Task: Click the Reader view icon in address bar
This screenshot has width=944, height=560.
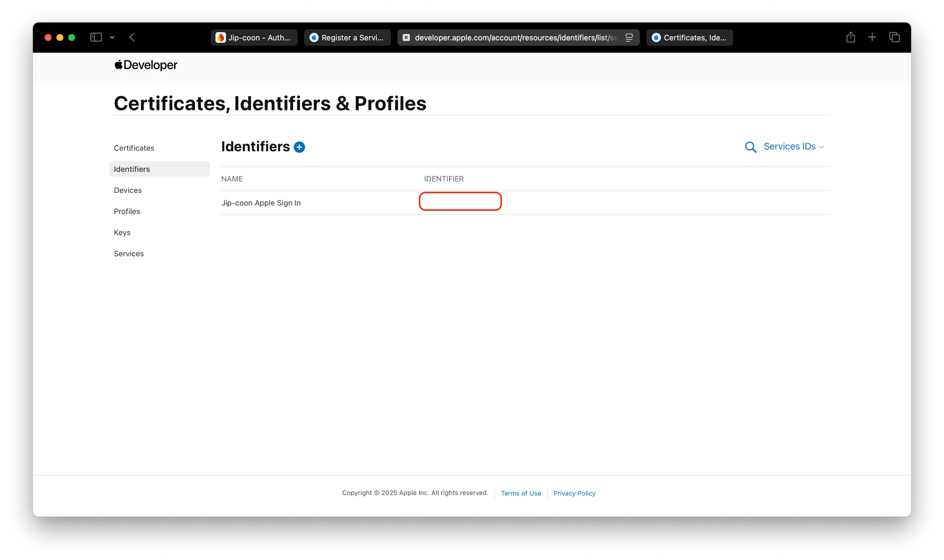Action: click(x=629, y=38)
